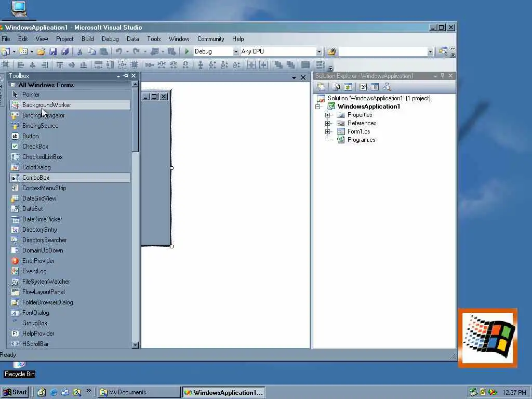The width and height of the screenshot is (532, 399).
Task: Select Solution 'WindowsApplication1' root node
Action: (x=379, y=98)
